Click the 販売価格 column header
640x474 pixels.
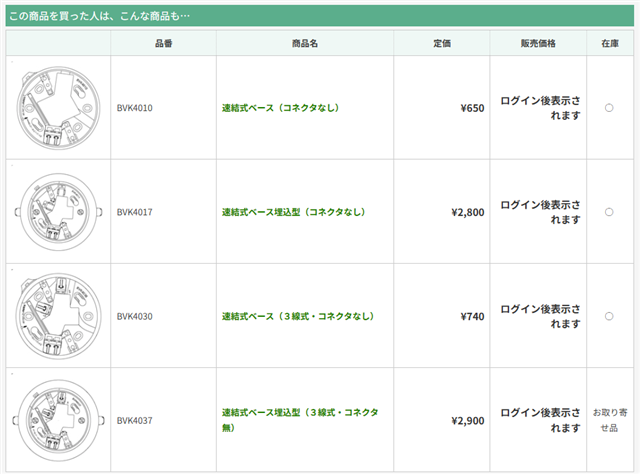[x=538, y=44]
